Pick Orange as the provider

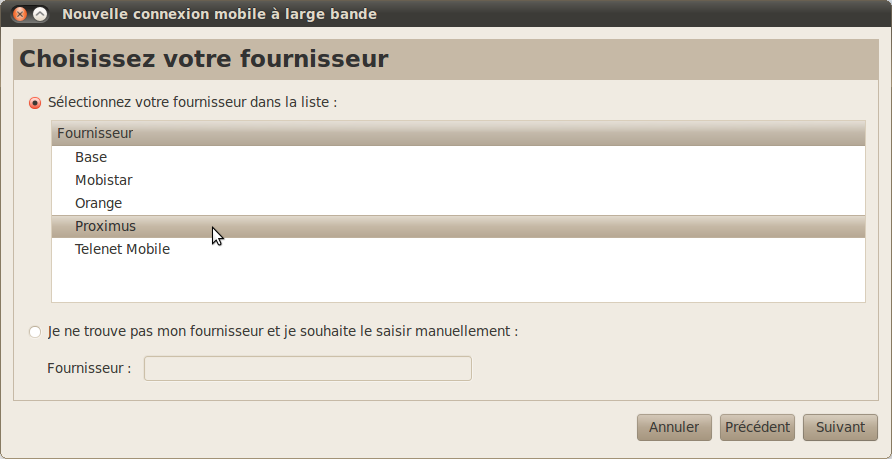459,203
